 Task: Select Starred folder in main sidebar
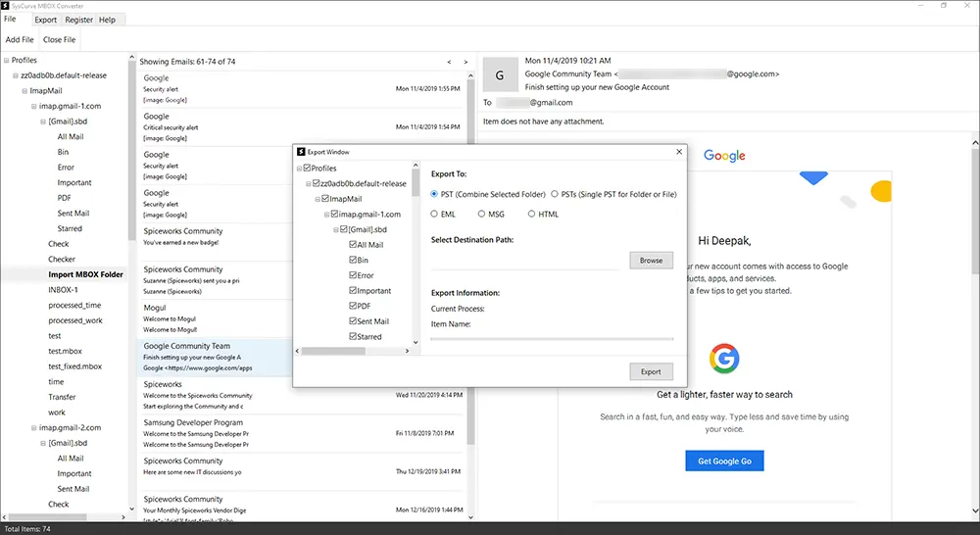pos(70,228)
